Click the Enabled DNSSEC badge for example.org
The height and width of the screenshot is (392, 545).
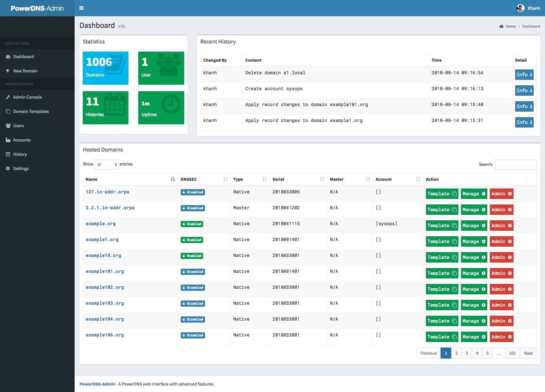click(x=192, y=224)
